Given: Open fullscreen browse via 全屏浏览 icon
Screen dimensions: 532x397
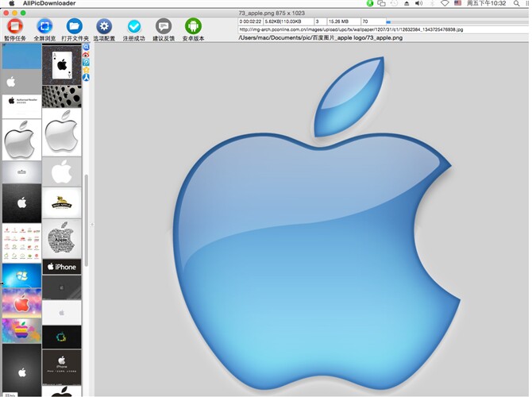Looking at the screenshot, I should pyautogui.click(x=44, y=26).
